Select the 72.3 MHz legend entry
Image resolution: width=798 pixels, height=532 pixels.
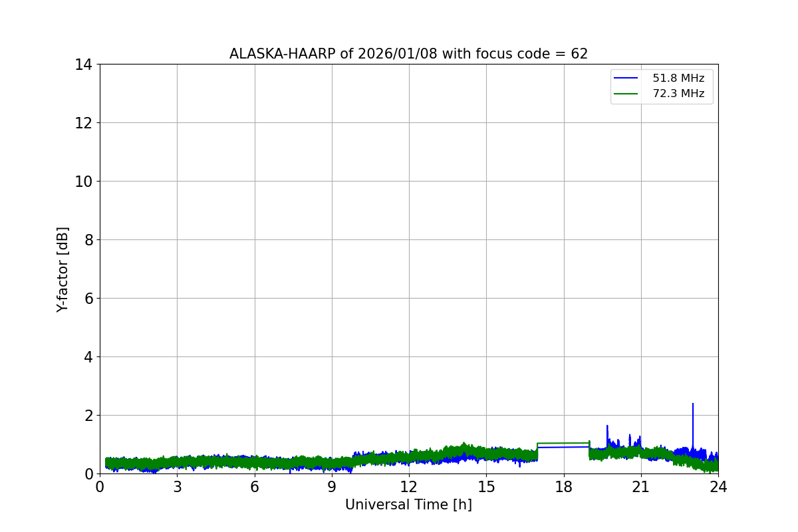(678, 94)
